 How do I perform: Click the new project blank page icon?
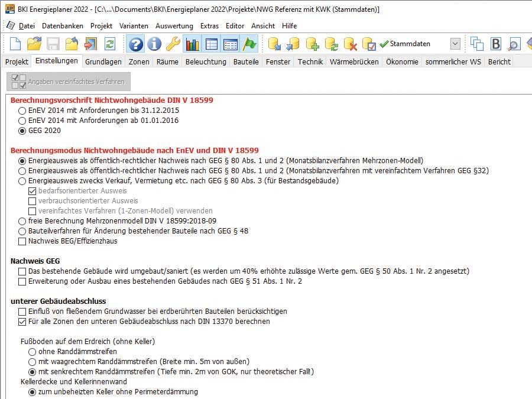pos(15,44)
